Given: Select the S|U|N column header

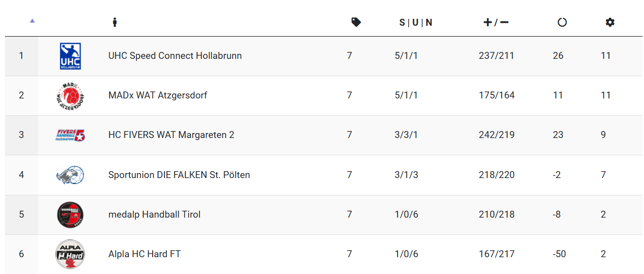Looking at the screenshot, I should (x=416, y=22).
